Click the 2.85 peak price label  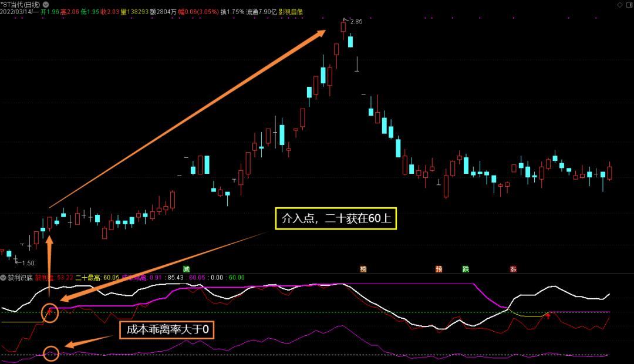pyautogui.click(x=356, y=22)
